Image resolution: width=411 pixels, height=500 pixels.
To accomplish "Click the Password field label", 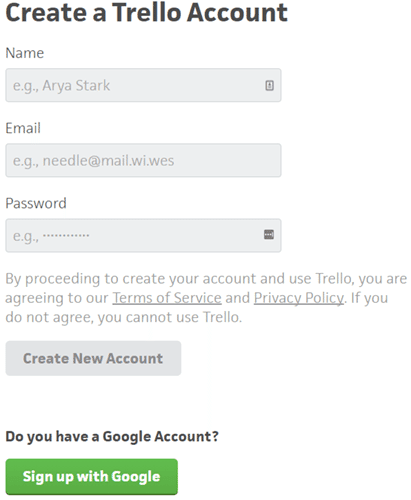I will tap(36, 203).
